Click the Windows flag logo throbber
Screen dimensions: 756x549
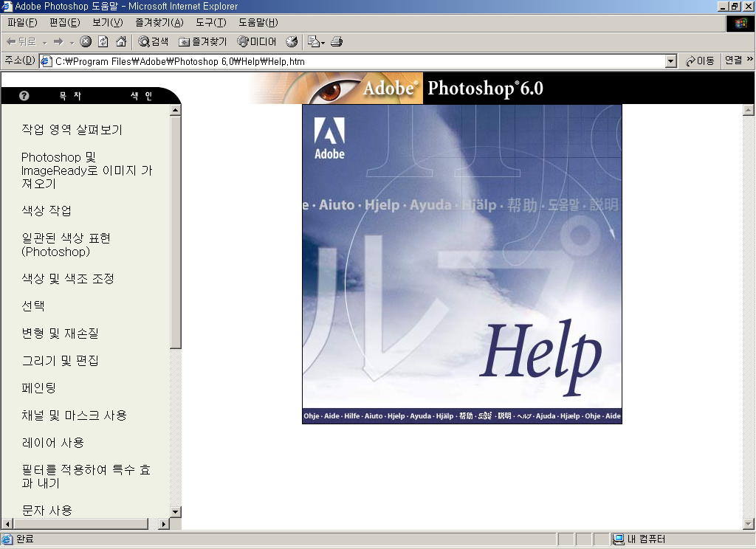click(740, 23)
